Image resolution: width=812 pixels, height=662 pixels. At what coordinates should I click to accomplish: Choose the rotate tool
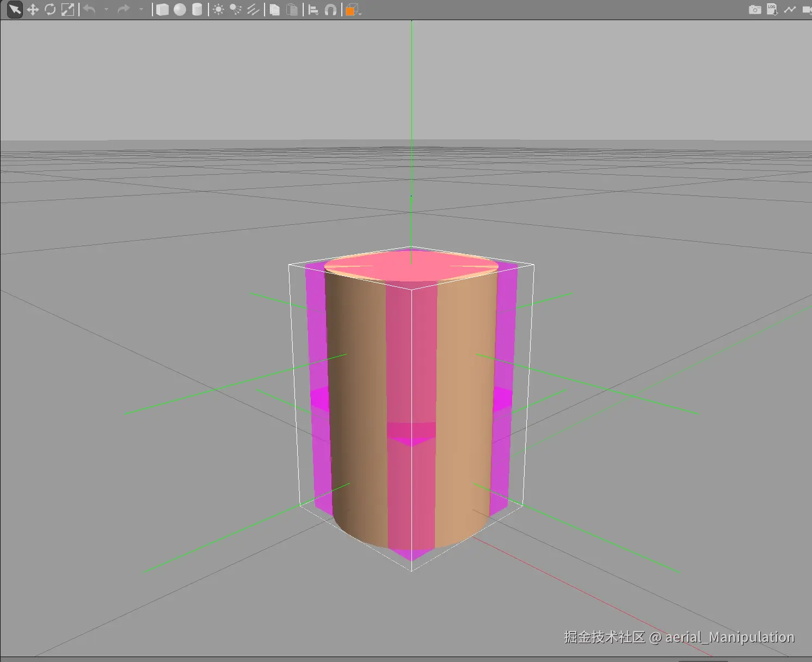coord(50,10)
